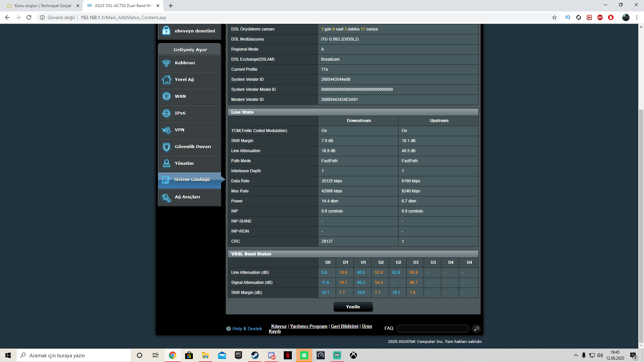The height and width of the screenshot is (362, 644).
Task: Open the Kılavuz manual link
Action: (279, 326)
